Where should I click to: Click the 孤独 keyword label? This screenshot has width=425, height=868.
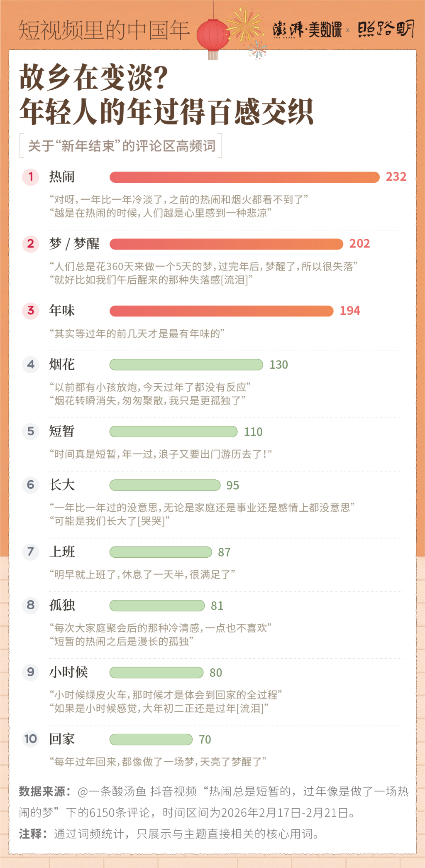point(62,605)
